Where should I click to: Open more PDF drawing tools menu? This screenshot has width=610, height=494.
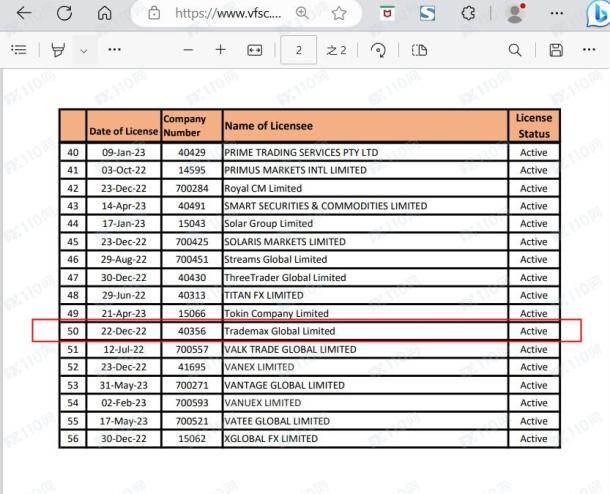(114, 49)
